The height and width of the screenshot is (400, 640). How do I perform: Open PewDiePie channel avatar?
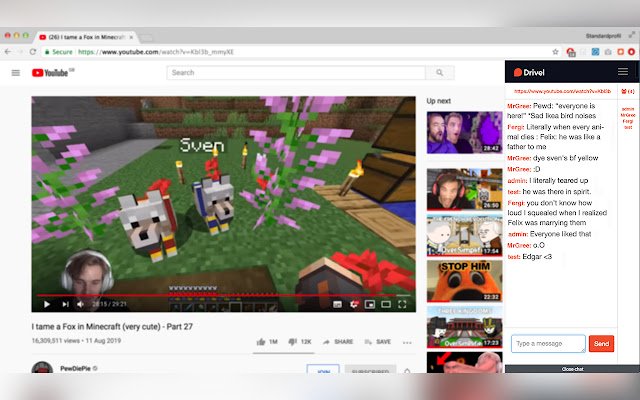[42, 367]
